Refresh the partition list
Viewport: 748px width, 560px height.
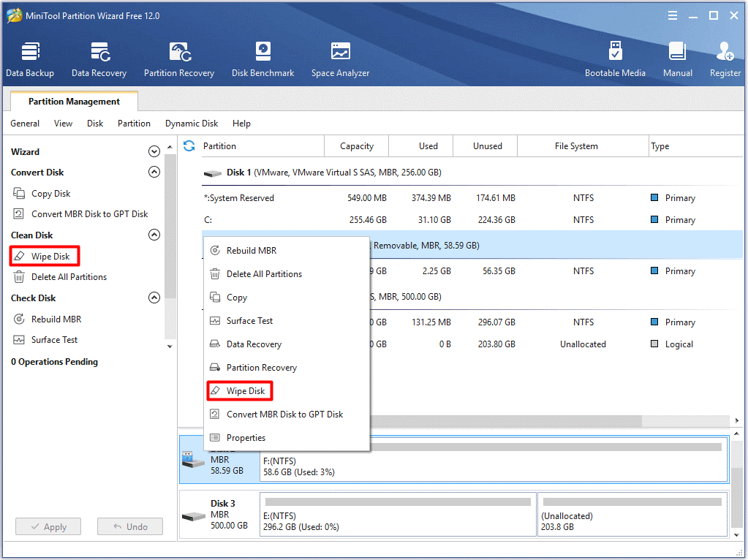coord(189,145)
